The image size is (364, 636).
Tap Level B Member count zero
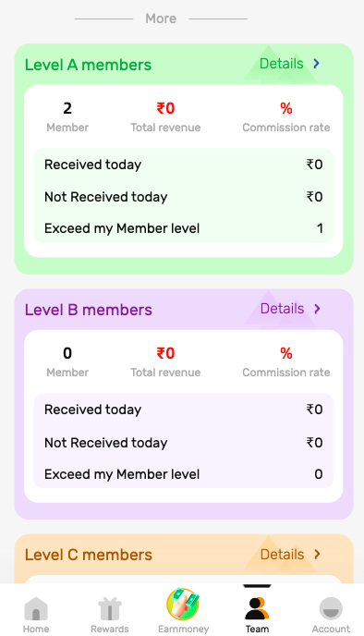pyautogui.click(x=67, y=353)
